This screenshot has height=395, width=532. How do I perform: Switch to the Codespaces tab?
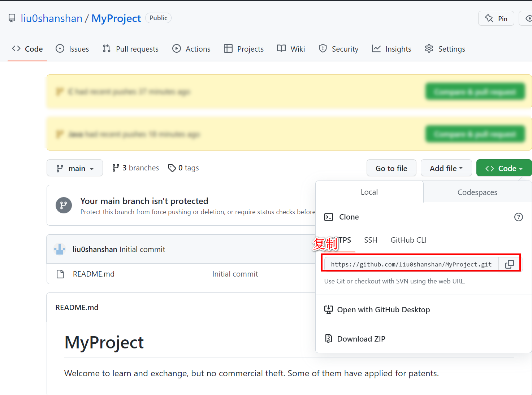pyautogui.click(x=477, y=192)
